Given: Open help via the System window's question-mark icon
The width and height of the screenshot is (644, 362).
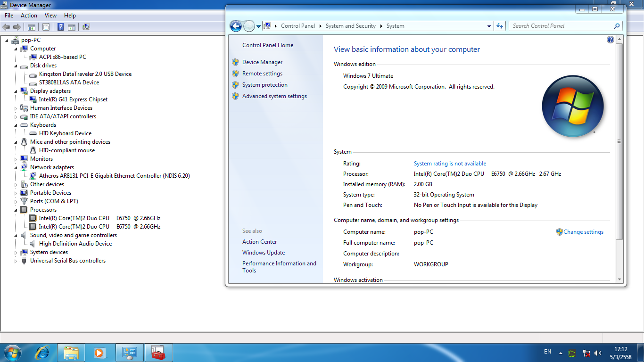Looking at the screenshot, I should tap(611, 40).
